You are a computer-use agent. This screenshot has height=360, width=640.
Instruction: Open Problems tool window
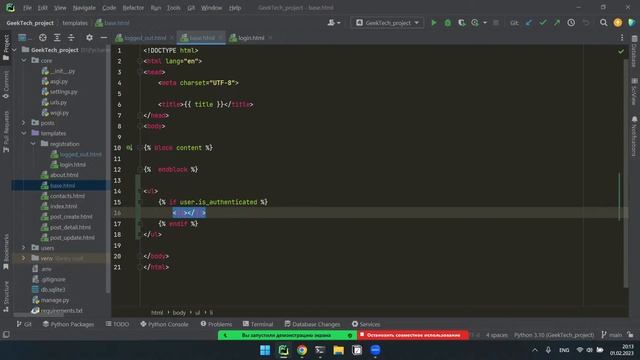[x=216, y=324]
